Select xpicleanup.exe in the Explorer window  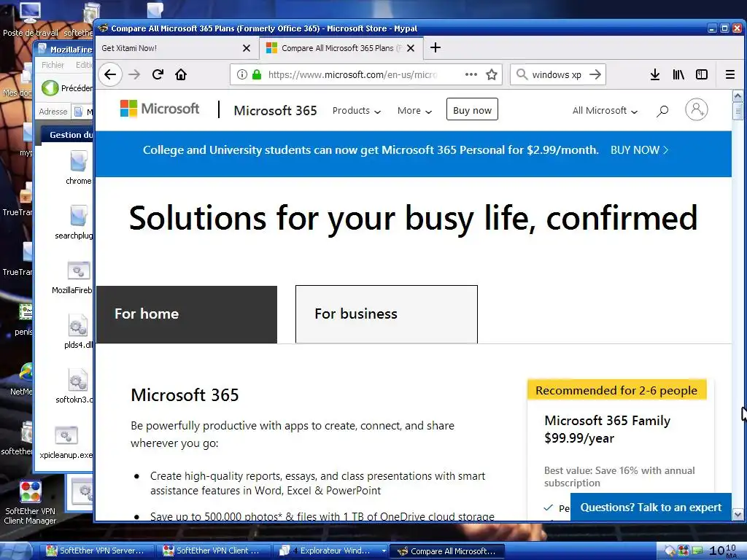click(66, 442)
